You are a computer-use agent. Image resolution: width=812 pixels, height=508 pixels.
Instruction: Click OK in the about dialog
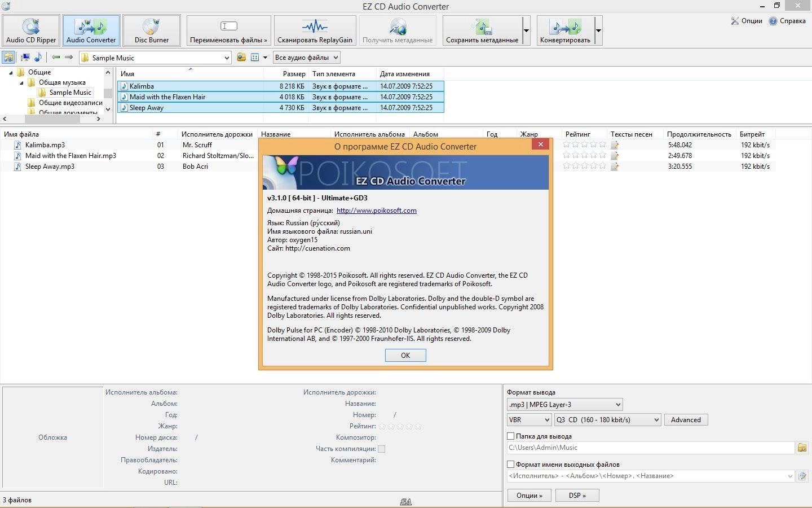[x=405, y=355]
